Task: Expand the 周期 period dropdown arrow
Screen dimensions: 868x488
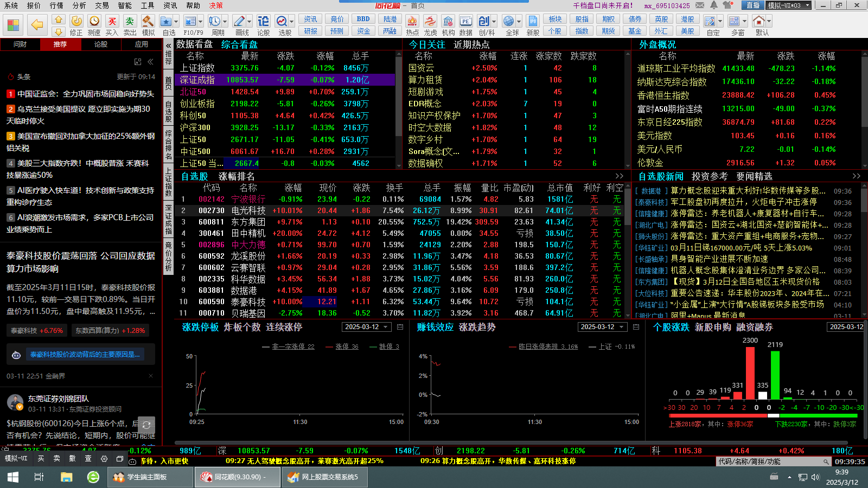Action: [x=225, y=22]
